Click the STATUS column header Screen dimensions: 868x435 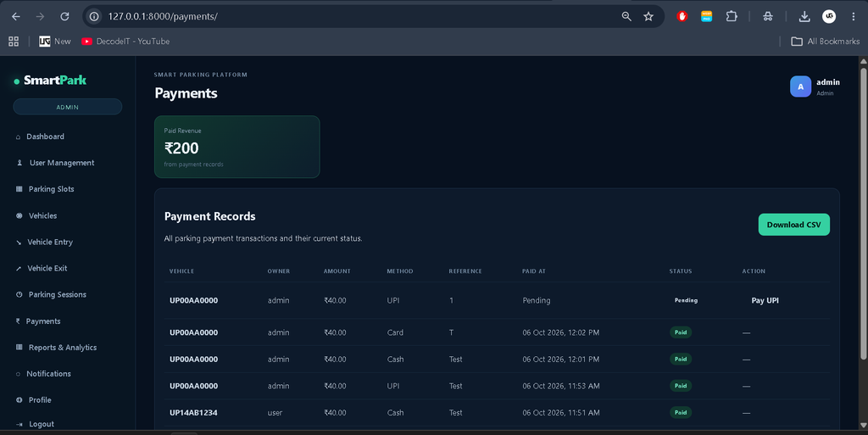click(x=681, y=271)
